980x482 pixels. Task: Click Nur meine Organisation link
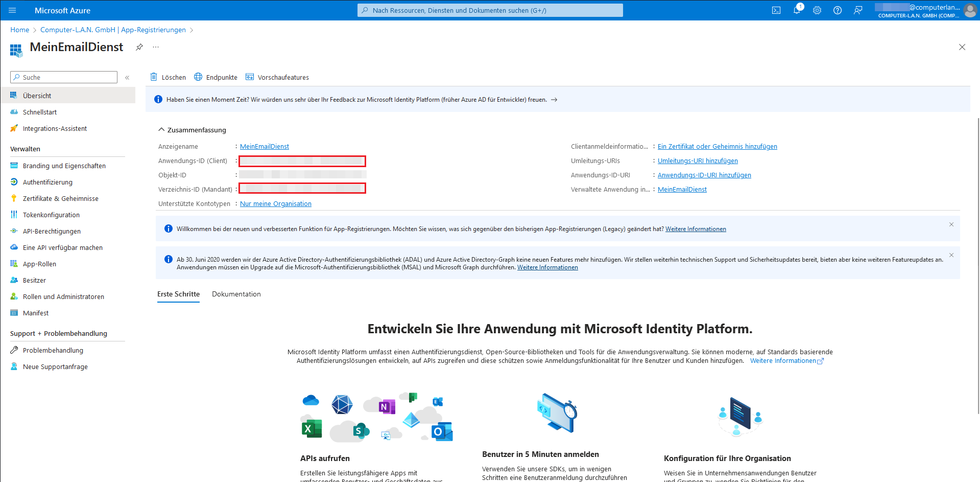pos(276,204)
